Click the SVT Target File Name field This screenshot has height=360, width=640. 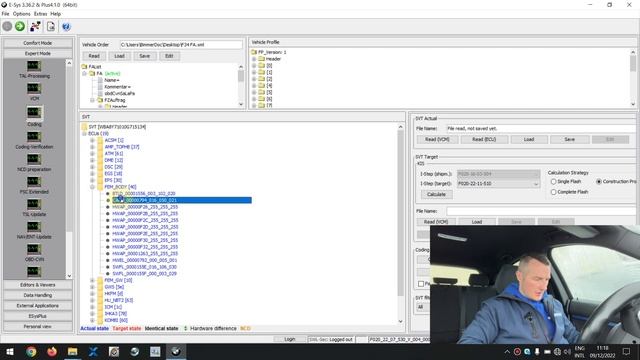coord(541,211)
